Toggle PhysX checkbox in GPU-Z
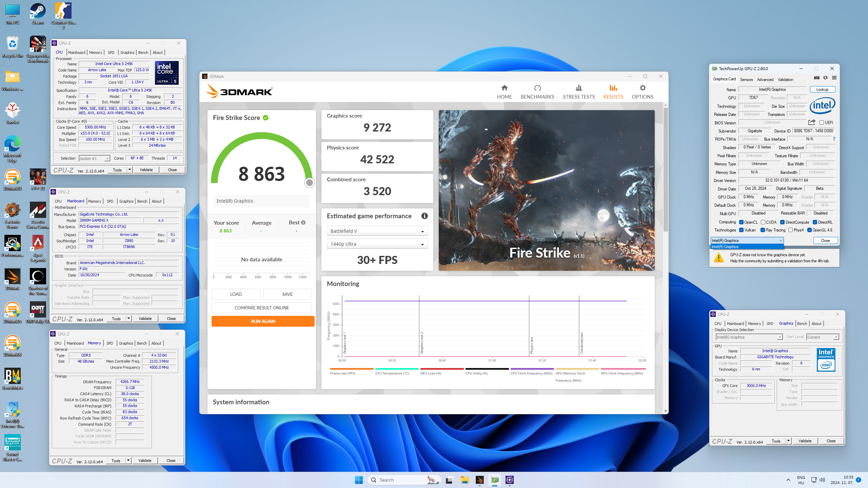Viewport: 868px width, 488px height. tap(790, 230)
